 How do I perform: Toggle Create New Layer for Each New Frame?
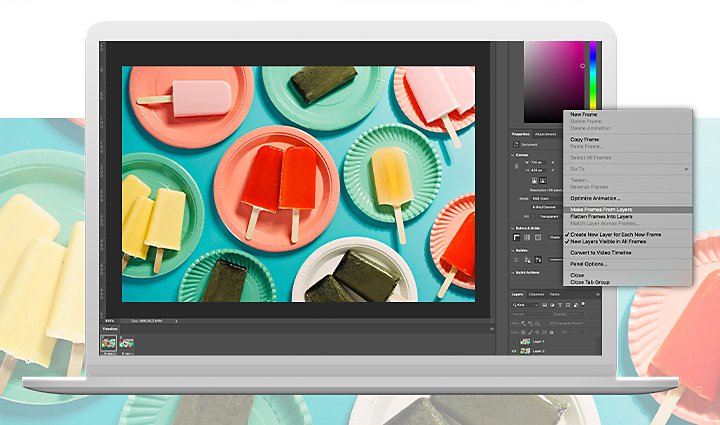coord(615,235)
